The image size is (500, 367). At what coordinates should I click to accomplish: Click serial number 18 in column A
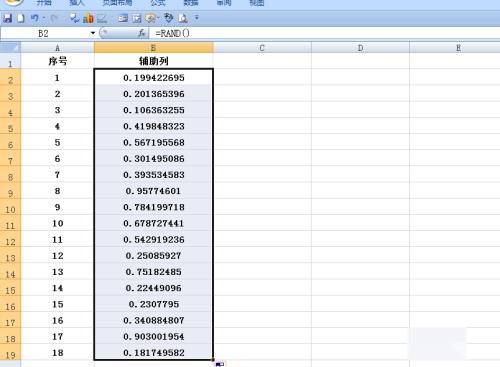coord(57,353)
